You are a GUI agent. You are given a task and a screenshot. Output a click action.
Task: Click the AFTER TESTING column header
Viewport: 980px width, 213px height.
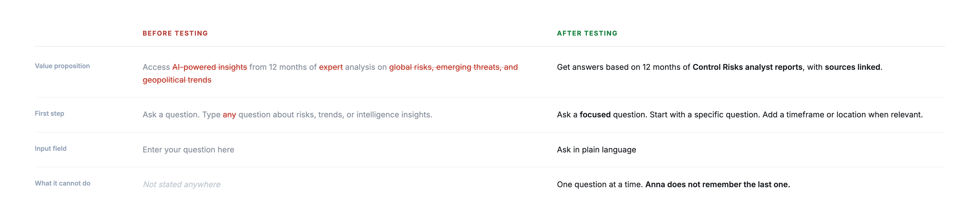[x=587, y=33]
